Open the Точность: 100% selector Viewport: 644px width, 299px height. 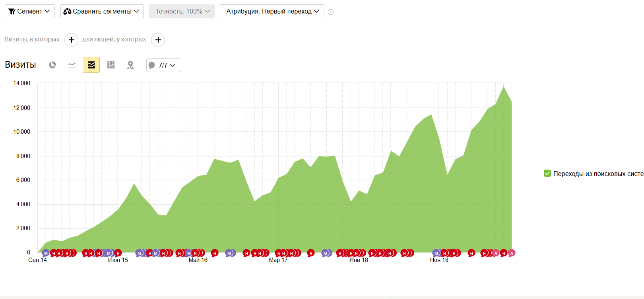coord(182,12)
